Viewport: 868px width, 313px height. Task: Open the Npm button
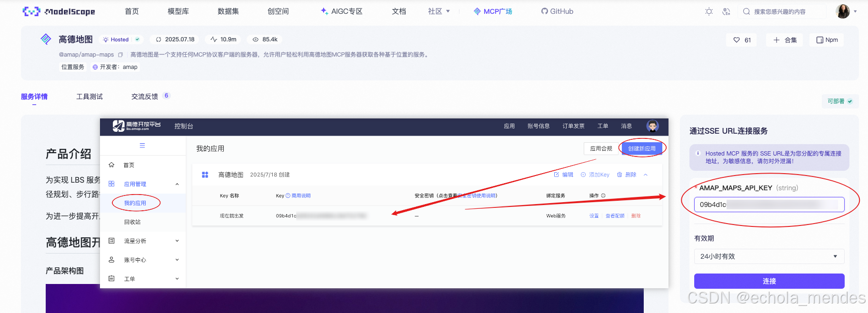827,40
